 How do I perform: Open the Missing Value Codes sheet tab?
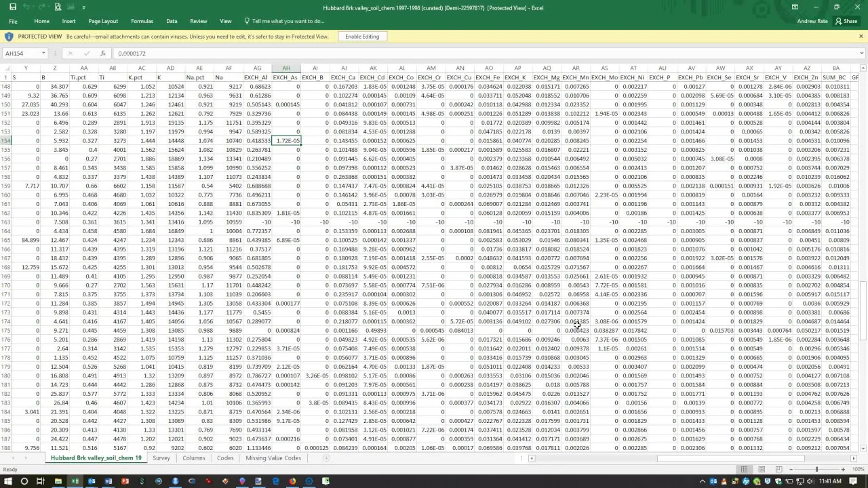273,458
